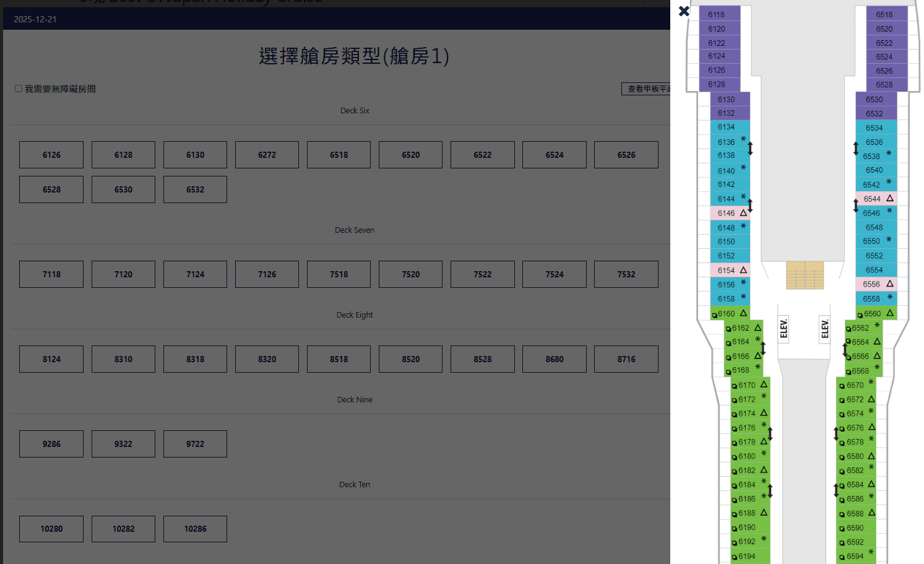The width and height of the screenshot is (924, 564).
Task: Click the right ELEV. elevator label
Action: click(825, 328)
